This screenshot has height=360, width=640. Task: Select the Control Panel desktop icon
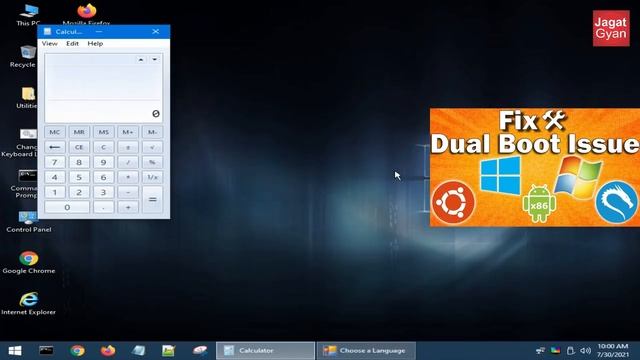[x=29, y=222]
